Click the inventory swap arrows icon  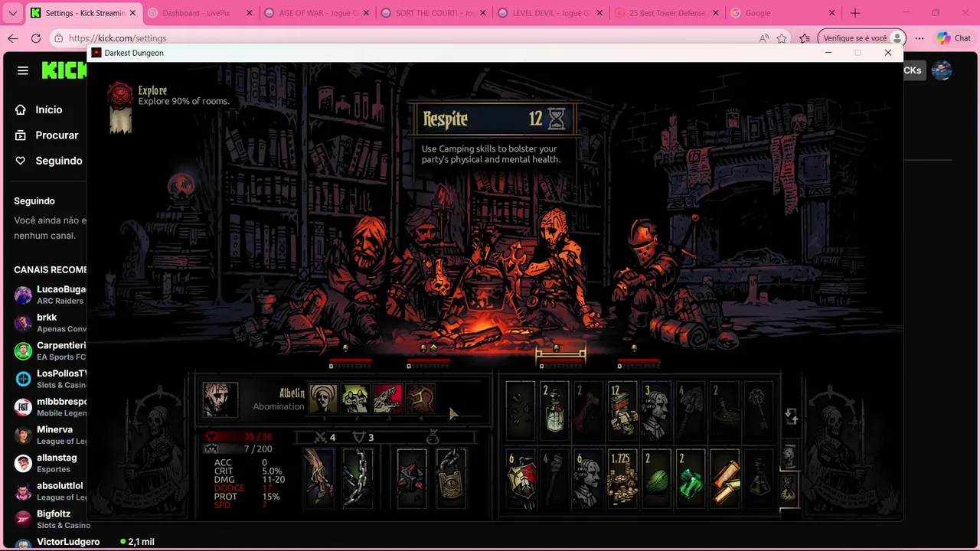click(791, 417)
